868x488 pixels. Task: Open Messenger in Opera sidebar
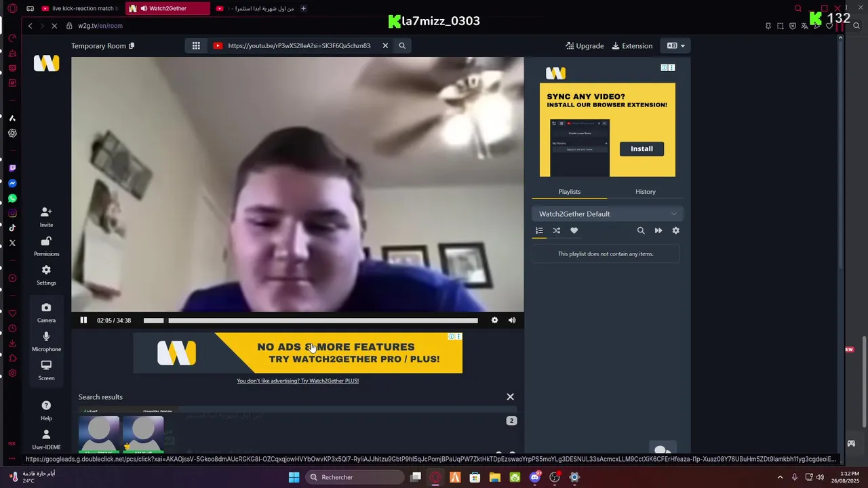point(12,183)
